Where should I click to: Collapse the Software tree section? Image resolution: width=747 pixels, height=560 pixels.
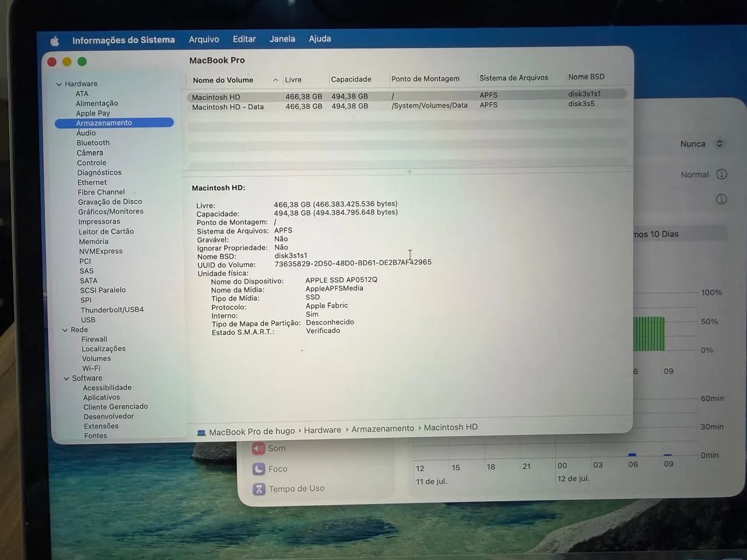coord(66,379)
